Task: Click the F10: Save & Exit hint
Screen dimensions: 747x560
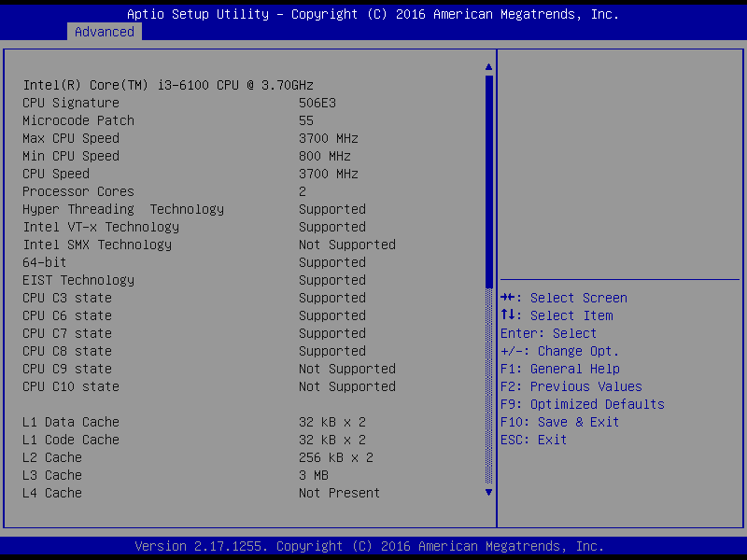Action: [560, 422]
